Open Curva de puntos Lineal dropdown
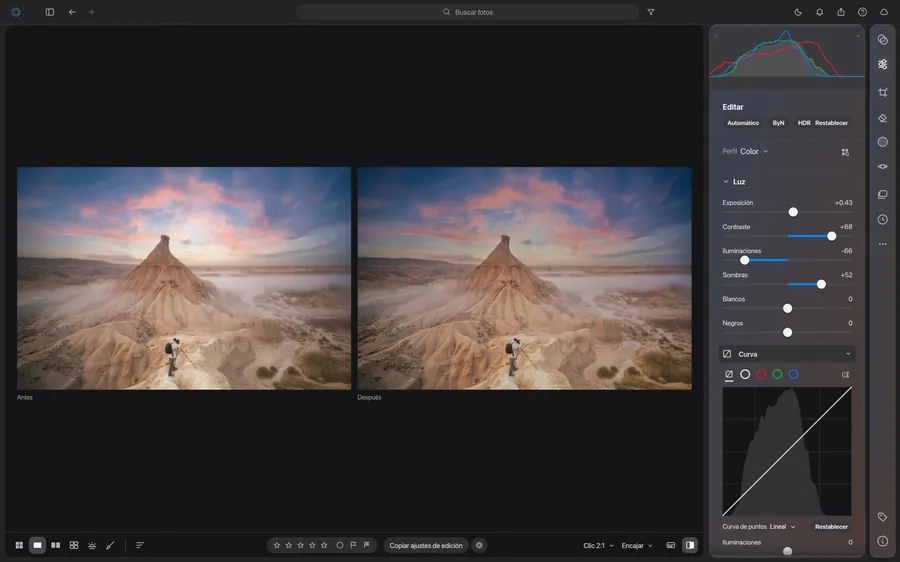Image resolution: width=900 pixels, height=562 pixels. tap(783, 527)
